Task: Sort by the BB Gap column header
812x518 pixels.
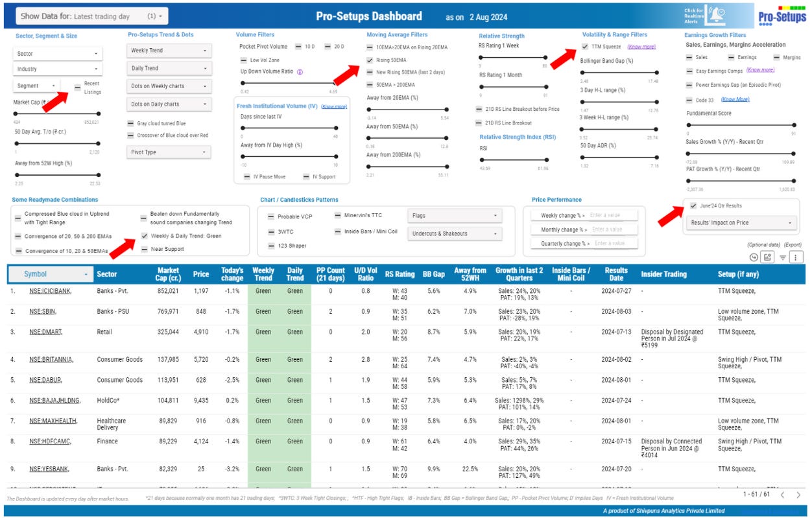Action: coord(433,274)
